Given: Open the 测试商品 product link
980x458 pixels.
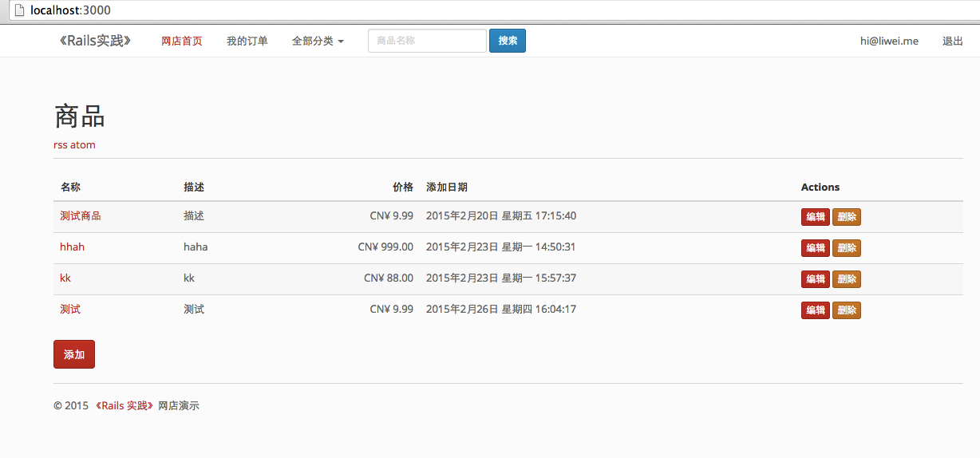Looking at the screenshot, I should 81,216.
